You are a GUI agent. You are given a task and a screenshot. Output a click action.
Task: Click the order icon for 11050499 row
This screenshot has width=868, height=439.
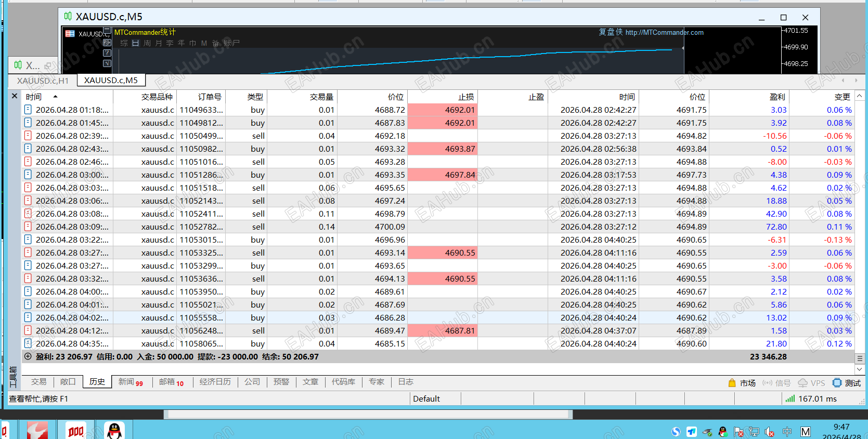pyautogui.click(x=28, y=136)
